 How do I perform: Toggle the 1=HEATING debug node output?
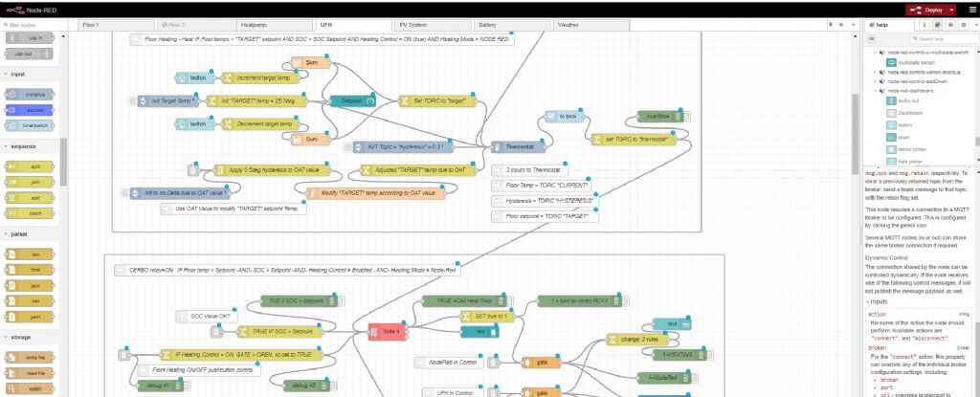click(709, 355)
